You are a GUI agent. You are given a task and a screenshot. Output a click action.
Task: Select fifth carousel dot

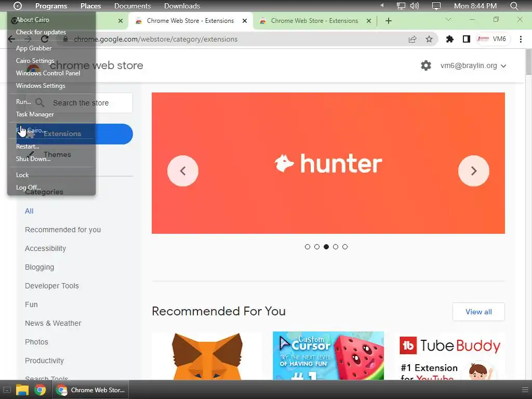(x=345, y=247)
